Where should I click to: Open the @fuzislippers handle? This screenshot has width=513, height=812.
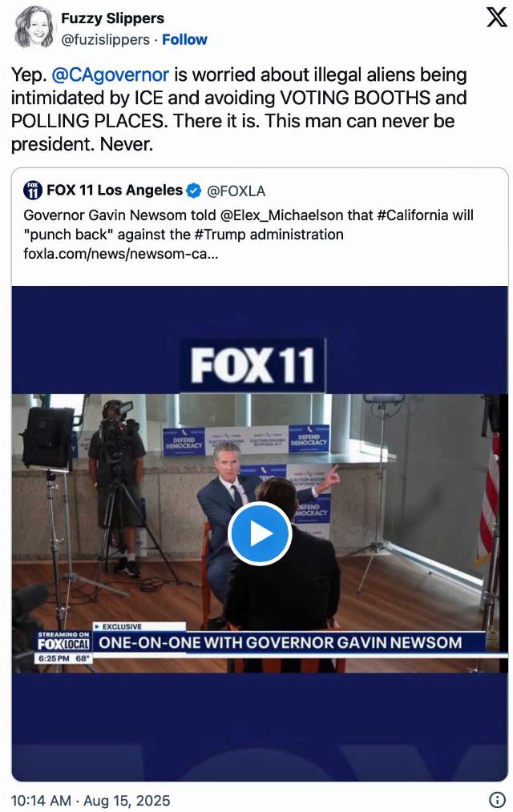106,40
